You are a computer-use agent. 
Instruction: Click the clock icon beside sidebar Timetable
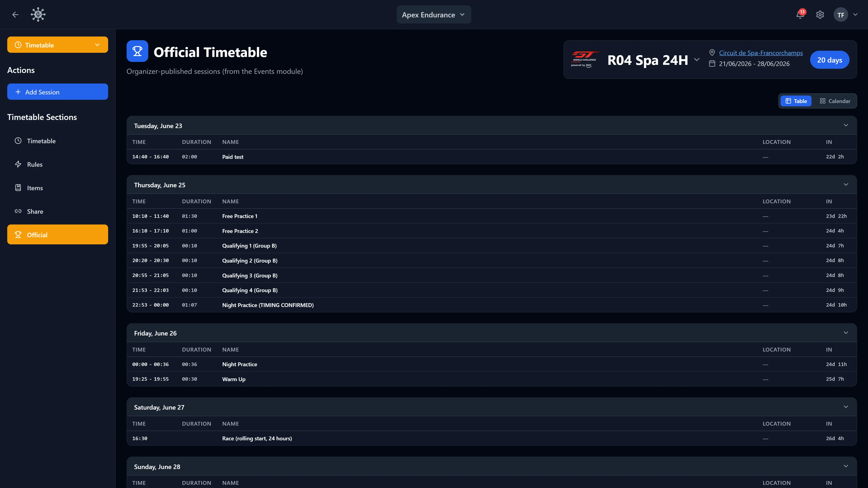click(x=18, y=141)
